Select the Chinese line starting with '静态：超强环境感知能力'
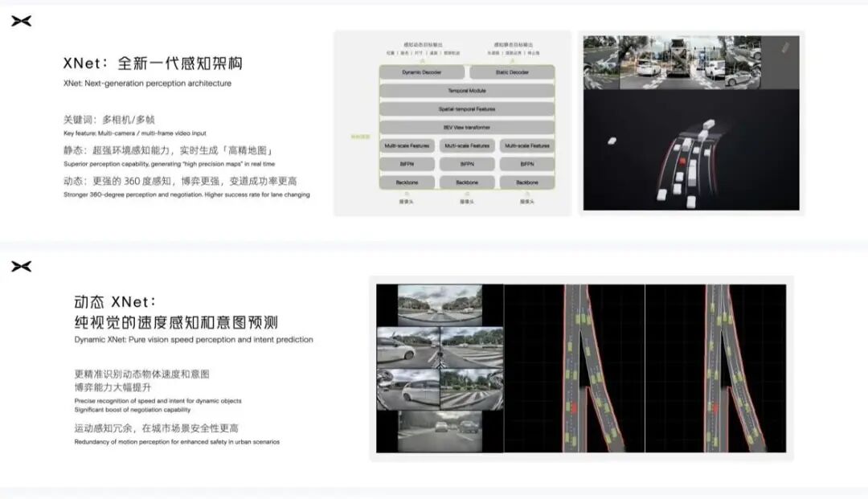 click(x=168, y=150)
